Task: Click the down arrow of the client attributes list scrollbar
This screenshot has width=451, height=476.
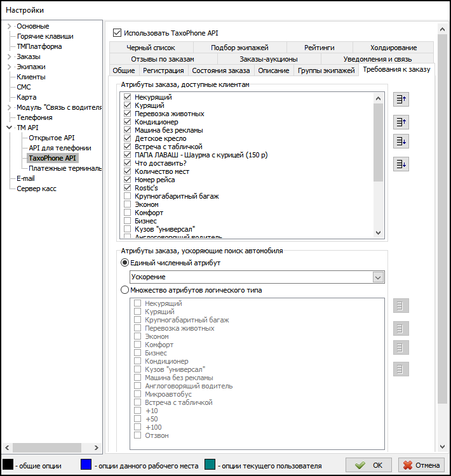Action: coord(379,233)
